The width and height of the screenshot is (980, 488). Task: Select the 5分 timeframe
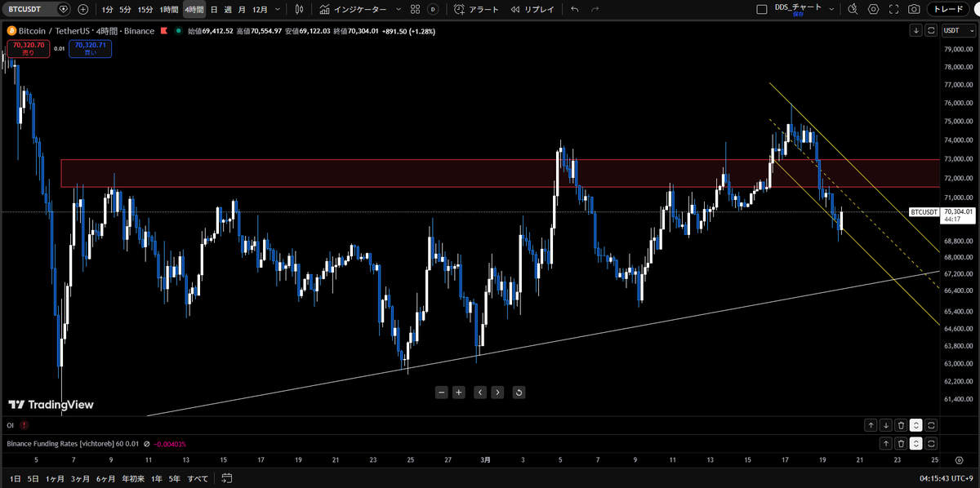125,10
